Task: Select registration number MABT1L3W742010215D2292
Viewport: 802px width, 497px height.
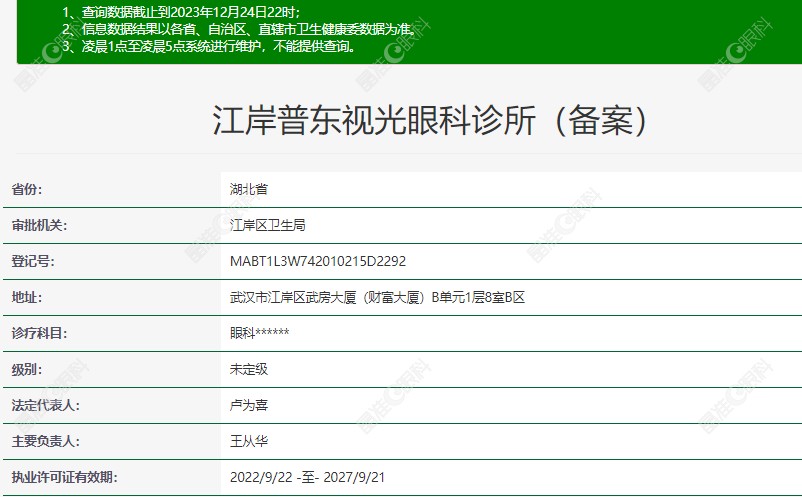Action: pyautogui.click(x=318, y=261)
